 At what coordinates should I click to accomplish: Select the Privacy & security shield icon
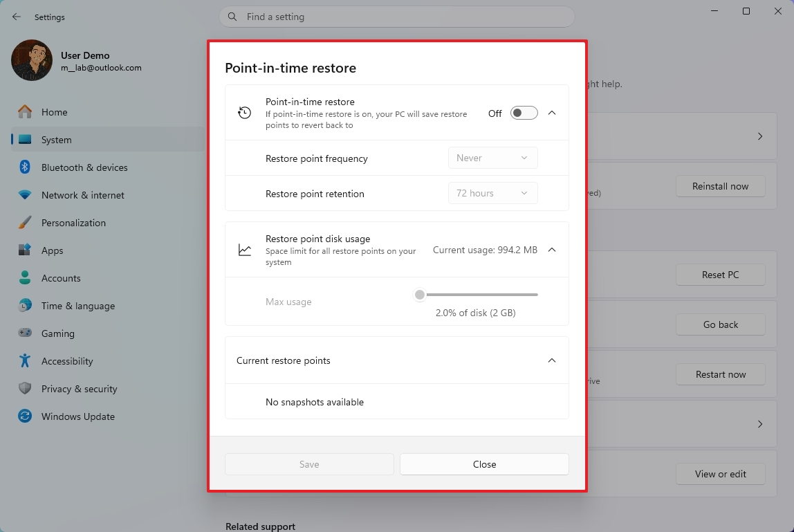(x=24, y=388)
